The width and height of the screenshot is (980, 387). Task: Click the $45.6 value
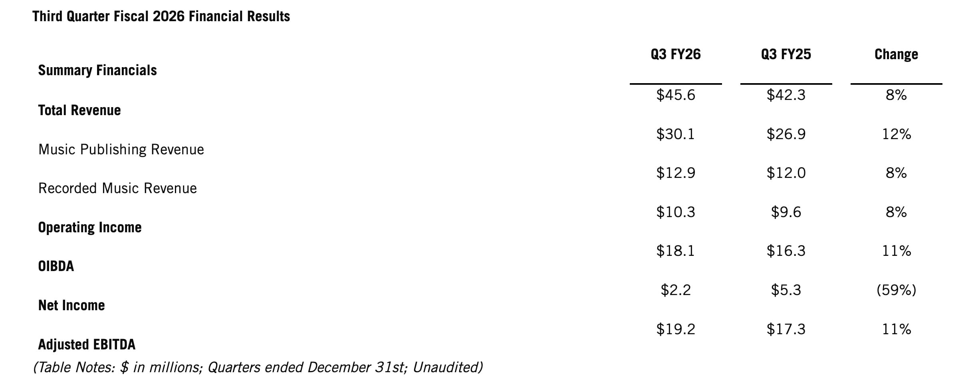[676, 95]
